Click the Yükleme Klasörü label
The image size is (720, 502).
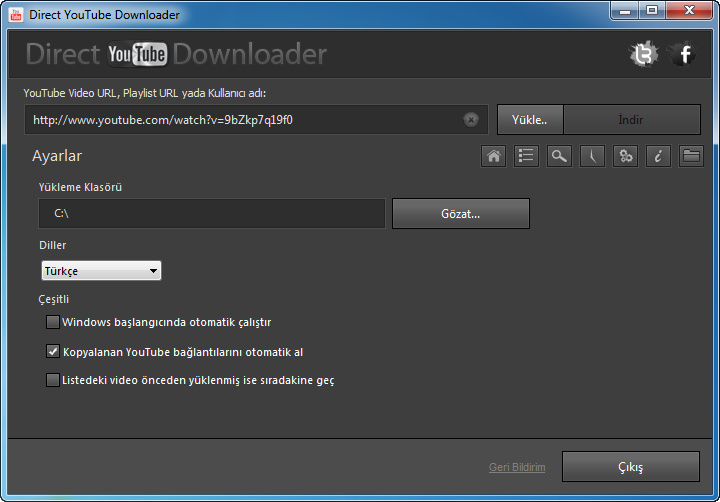[x=80, y=187]
